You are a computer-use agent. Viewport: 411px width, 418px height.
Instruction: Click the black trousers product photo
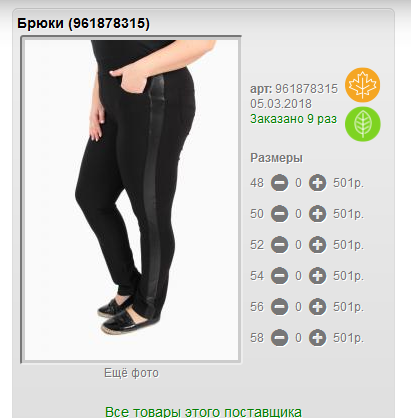[x=131, y=199]
